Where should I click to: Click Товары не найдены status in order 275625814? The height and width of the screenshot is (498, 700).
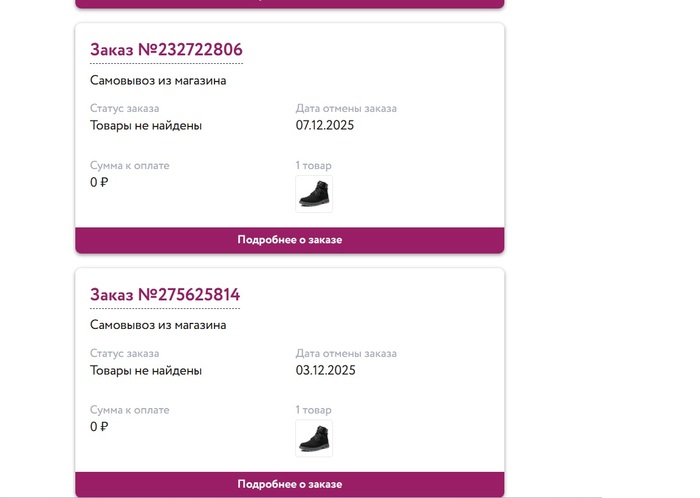pos(146,370)
